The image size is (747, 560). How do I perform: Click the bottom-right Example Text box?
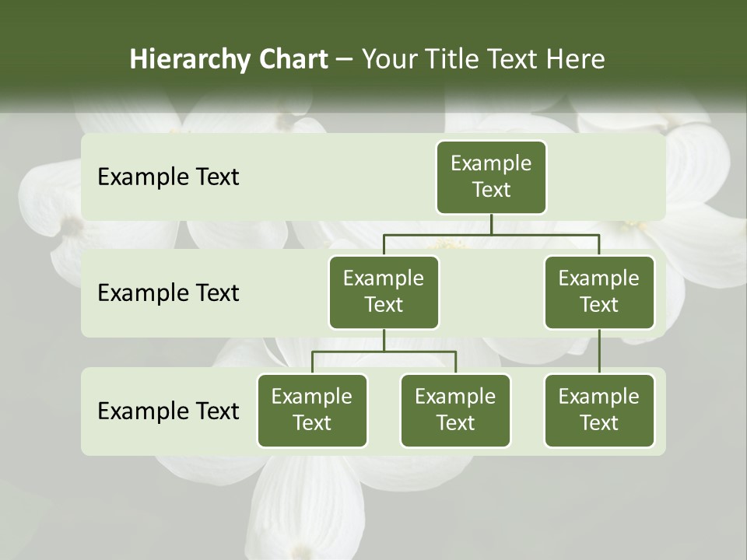click(599, 410)
